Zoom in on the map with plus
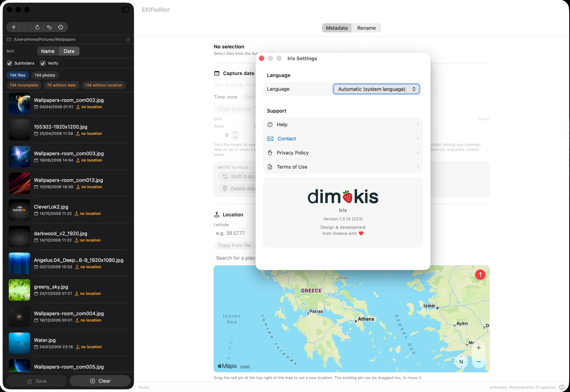Screen dimensions: 570x392 (x=479, y=348)
